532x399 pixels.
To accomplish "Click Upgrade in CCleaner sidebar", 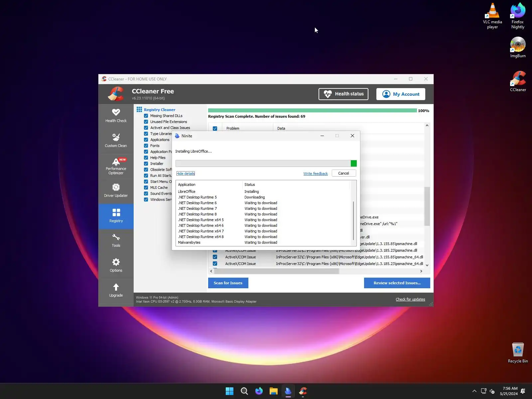I will [x=116, y=291].
